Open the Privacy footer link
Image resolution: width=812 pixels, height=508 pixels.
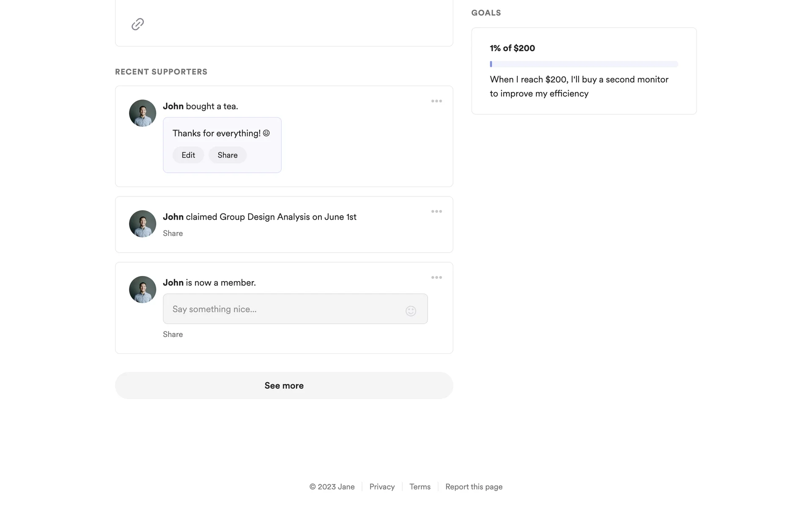[x=382, y=487]
